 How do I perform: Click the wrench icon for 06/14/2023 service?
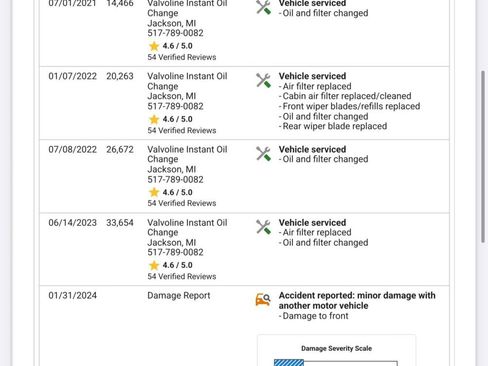263,227
